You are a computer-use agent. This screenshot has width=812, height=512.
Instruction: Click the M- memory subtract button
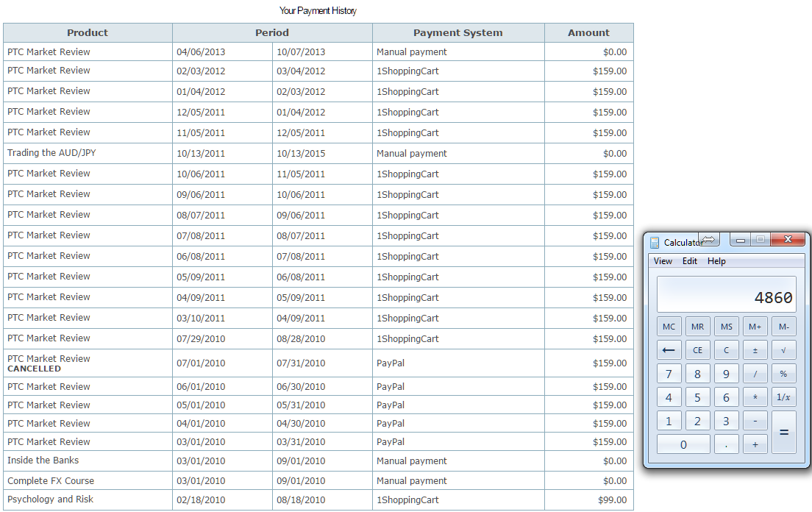784,327
